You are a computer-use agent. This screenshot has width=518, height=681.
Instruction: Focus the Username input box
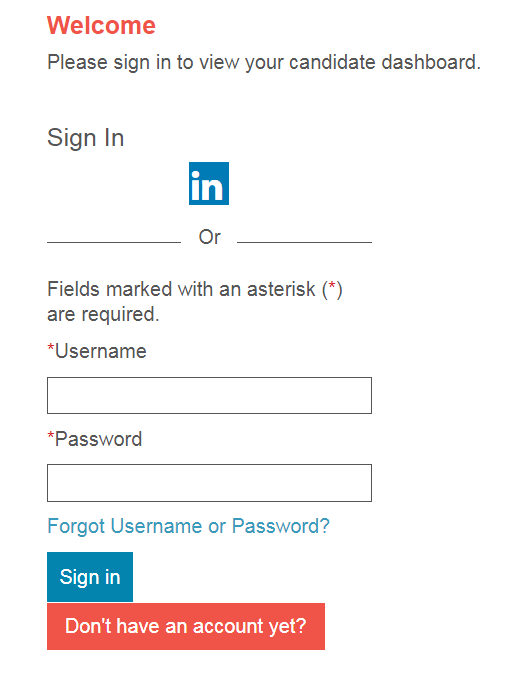point(209,395)
